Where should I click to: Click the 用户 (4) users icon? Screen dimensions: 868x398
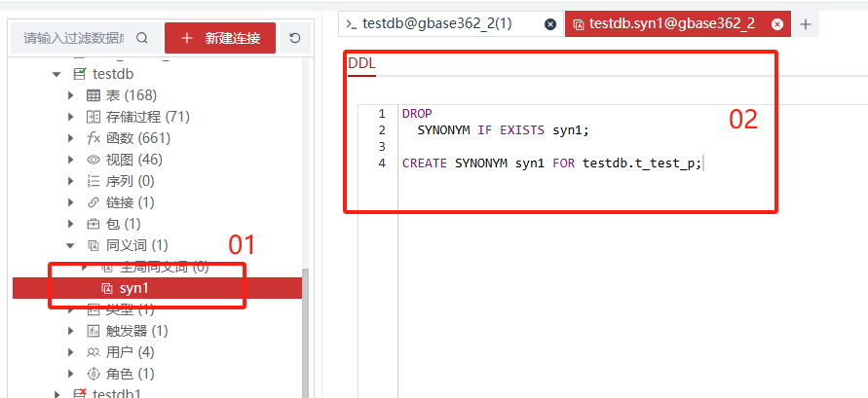[x=94, y=352]
